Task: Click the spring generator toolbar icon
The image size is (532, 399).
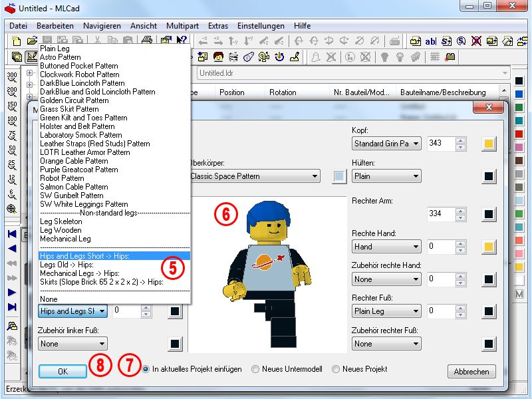Action: pyautogui.click(x=233, y=57)
